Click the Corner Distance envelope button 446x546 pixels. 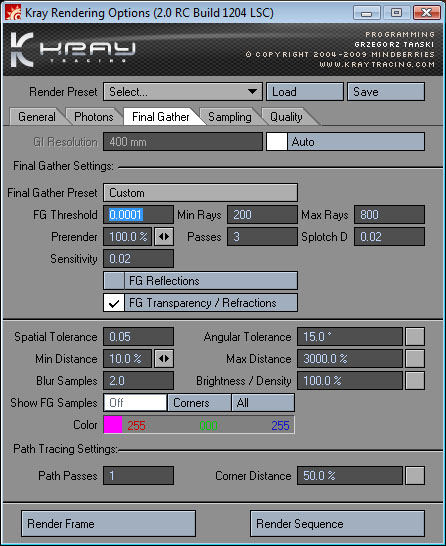click(x=415, y=476)
